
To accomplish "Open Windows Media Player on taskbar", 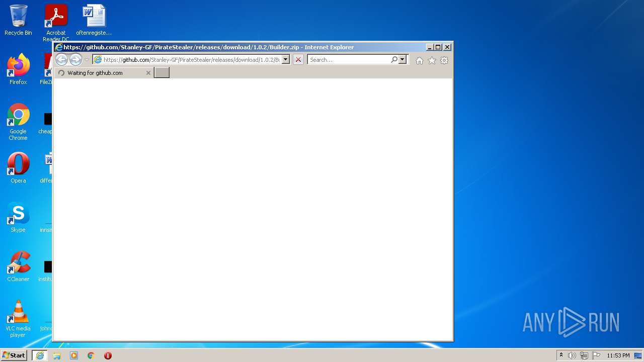I will tap(74, 355).
